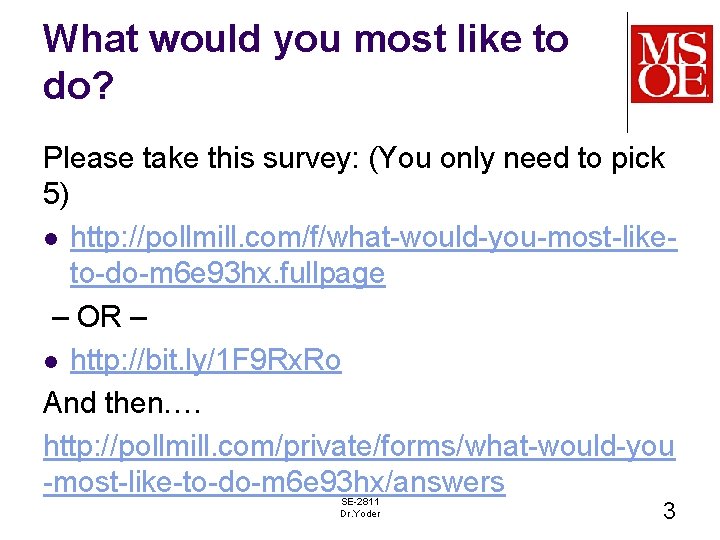Click the '(You only need to pick' phrase
Image resolution: width=720 pixels, height=540 pixels.
(x=517, y=159)
